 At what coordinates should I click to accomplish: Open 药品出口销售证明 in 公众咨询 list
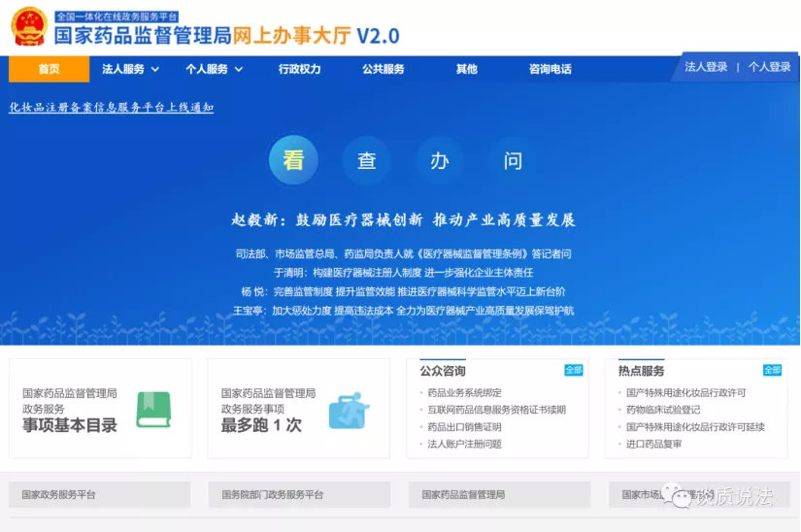click(464, 427)
